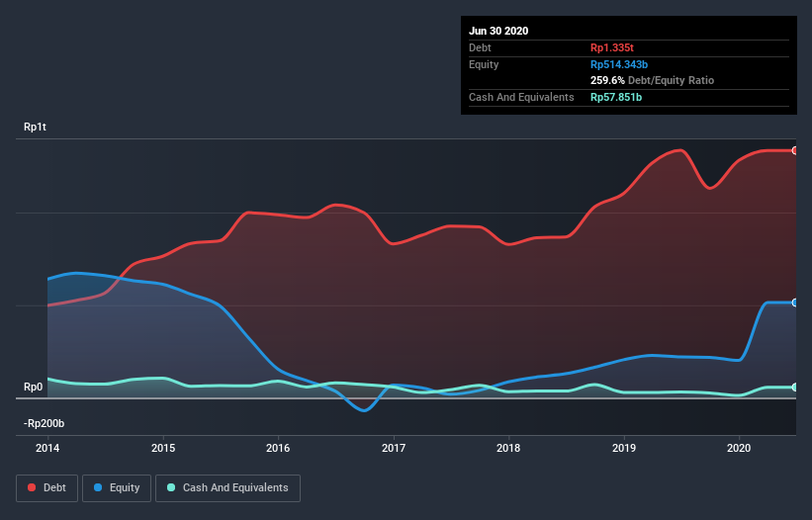Click the Rp57.851b cash value

tap(616, 97)
